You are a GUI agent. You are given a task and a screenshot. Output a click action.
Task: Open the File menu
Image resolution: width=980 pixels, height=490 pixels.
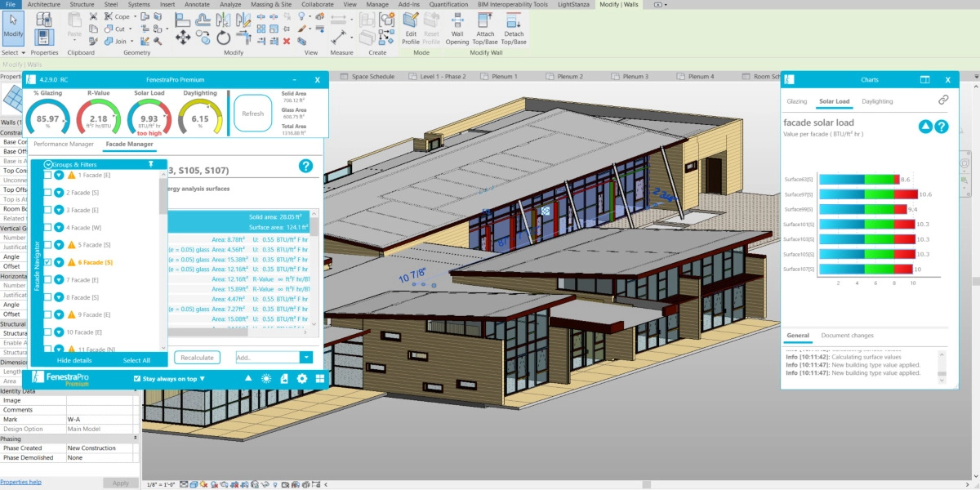pos(11,4)
